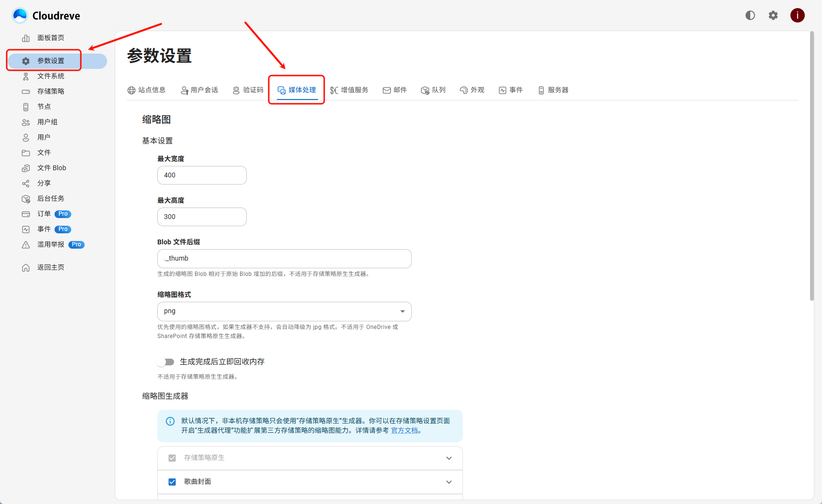The image size is (822, 504).
Task: Uncheck the 歌曲封面 generator checkbox
Action: click(172, 482)
